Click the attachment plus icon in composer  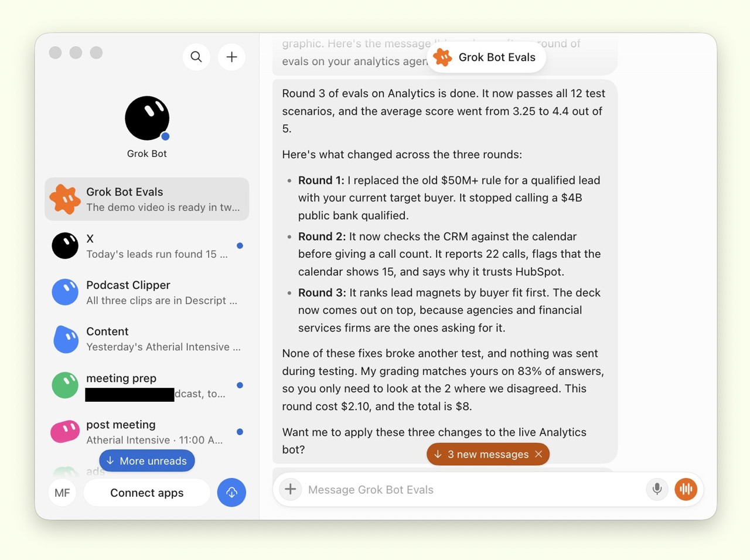click(290, 489)
